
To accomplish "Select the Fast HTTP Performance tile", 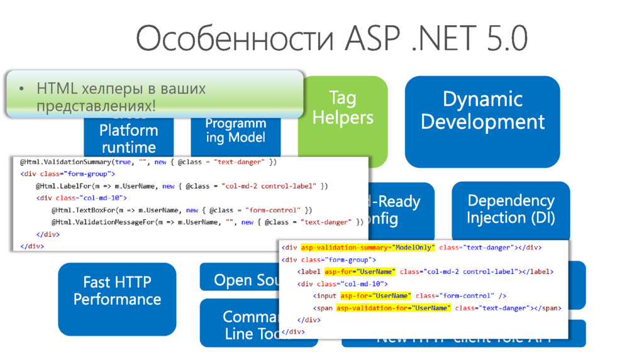I will click(117, 299).
